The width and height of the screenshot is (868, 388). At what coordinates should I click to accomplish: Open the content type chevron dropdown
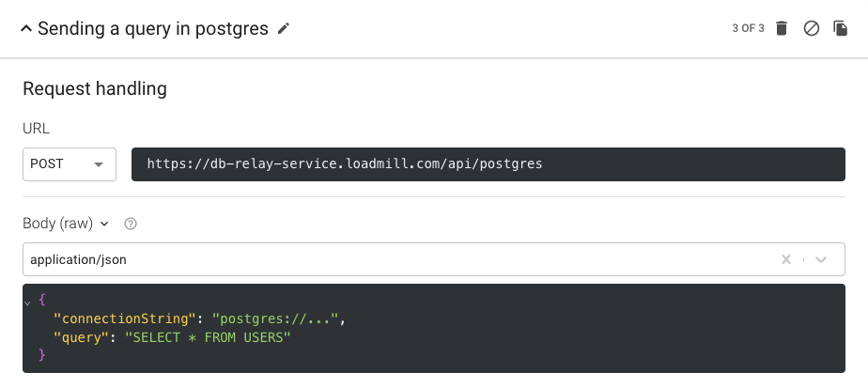click(x=821, y=260)
